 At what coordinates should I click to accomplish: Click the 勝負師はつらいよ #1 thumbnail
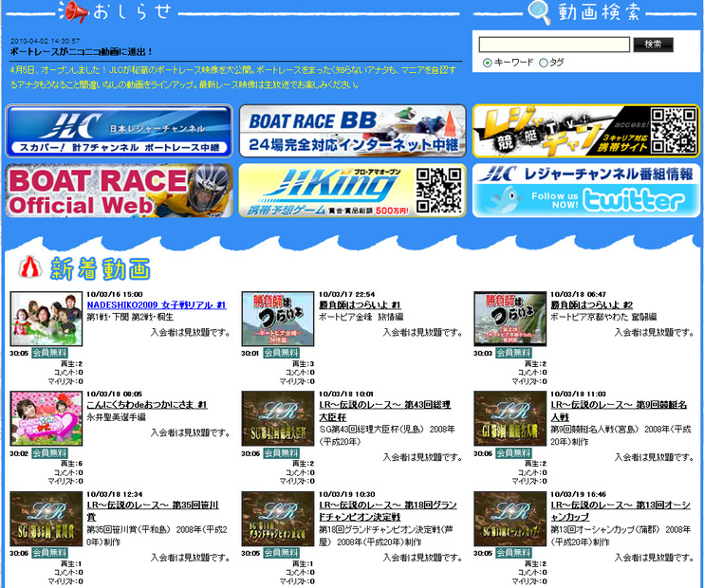coord(278,319)
